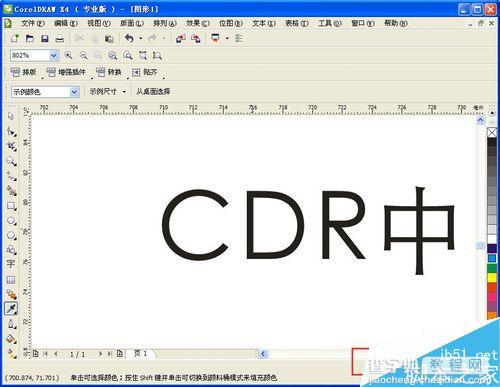The width and height of the screenshot is (500, 387).
Task: Open the 编辑(E) menu
Action: pos(66,23)
